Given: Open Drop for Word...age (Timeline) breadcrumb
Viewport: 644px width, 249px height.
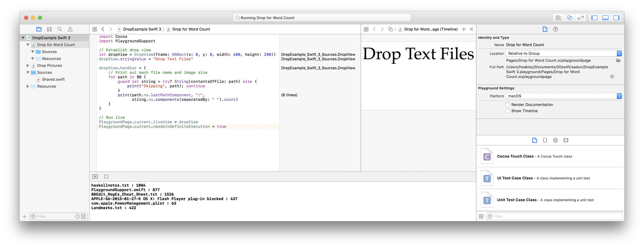Looking at the screenshot, I should click(428, 29).
